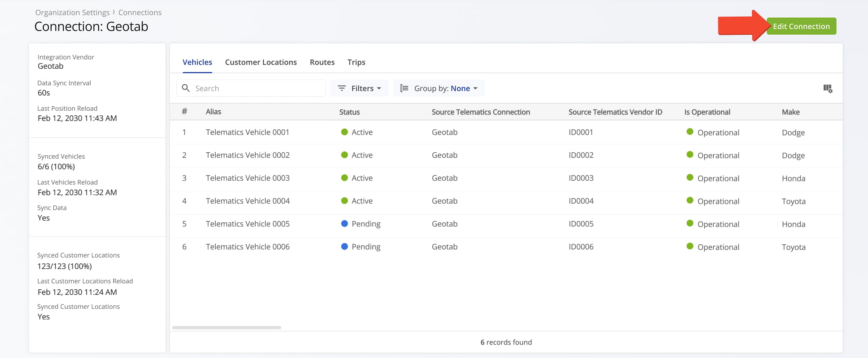Click the horizontal scrollbar under the table
The height and width of the screenshot is (358, 868).
click(227, 327)
